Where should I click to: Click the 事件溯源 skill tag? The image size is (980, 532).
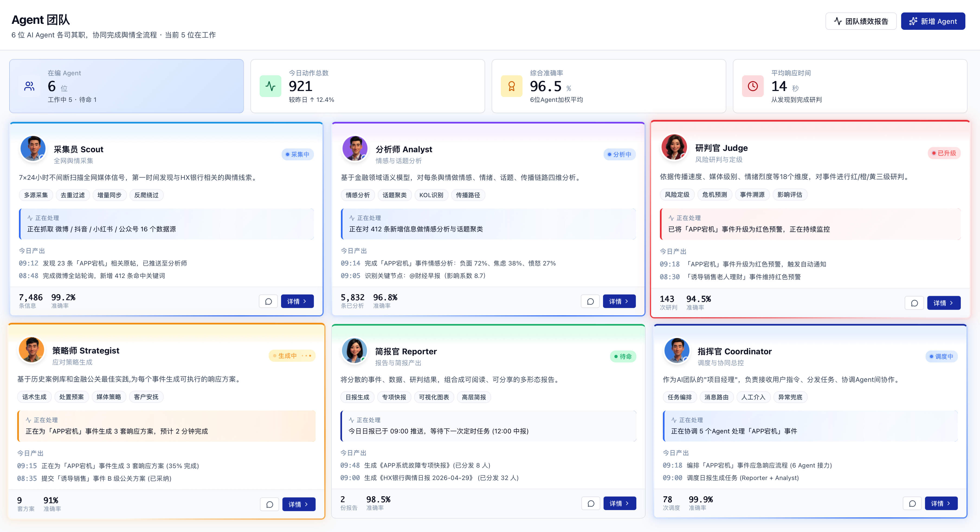[752, 195]
